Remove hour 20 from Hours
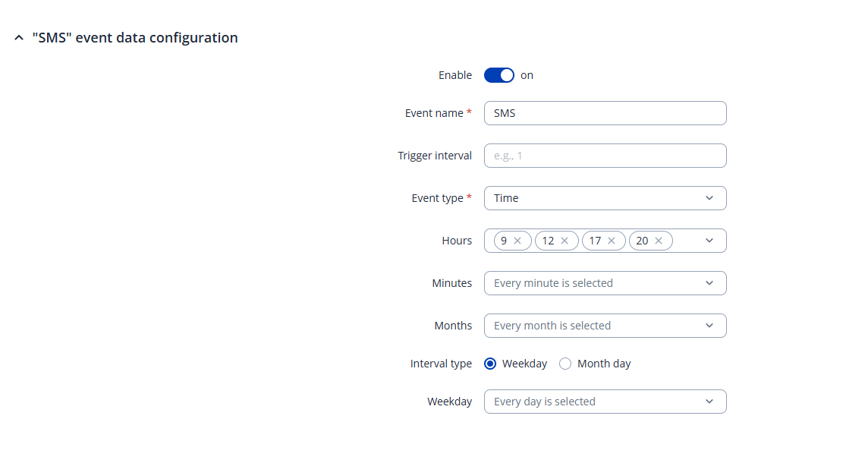The image size is (868, 460). pyautogui.click(x=659, y=241)
